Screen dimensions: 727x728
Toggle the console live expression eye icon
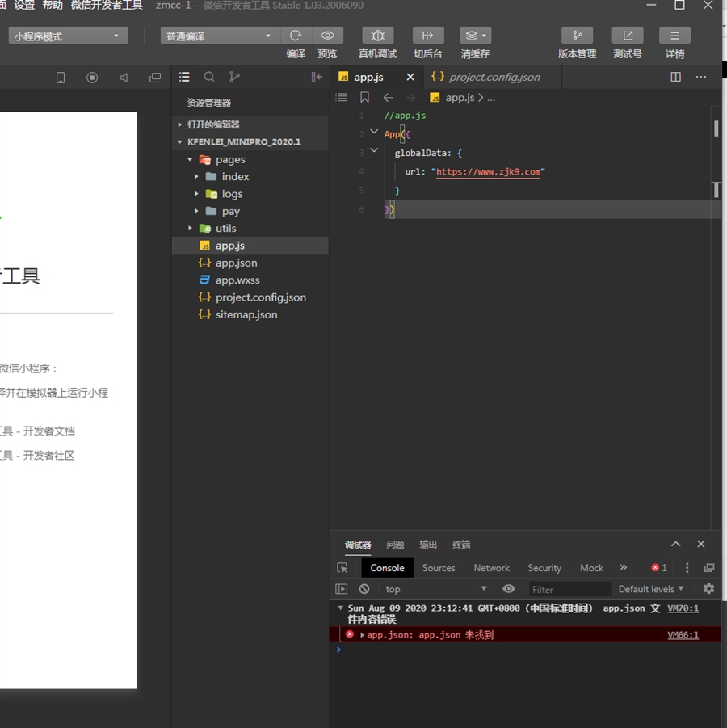508,589
